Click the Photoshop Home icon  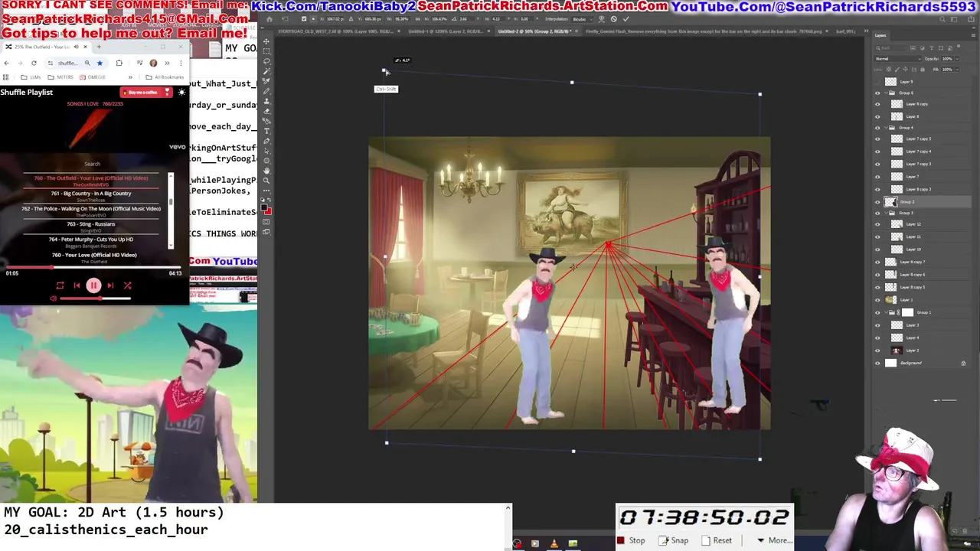pyautogui.click(x=269, y=18)
